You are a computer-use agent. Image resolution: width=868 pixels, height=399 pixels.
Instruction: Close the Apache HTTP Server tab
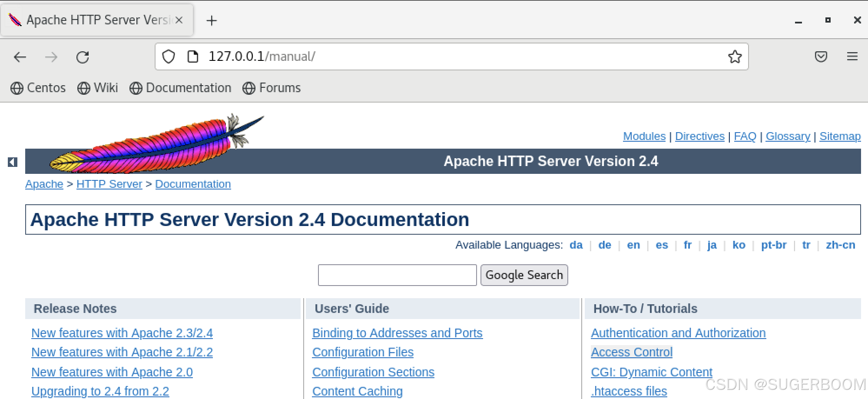coord(179,20)
